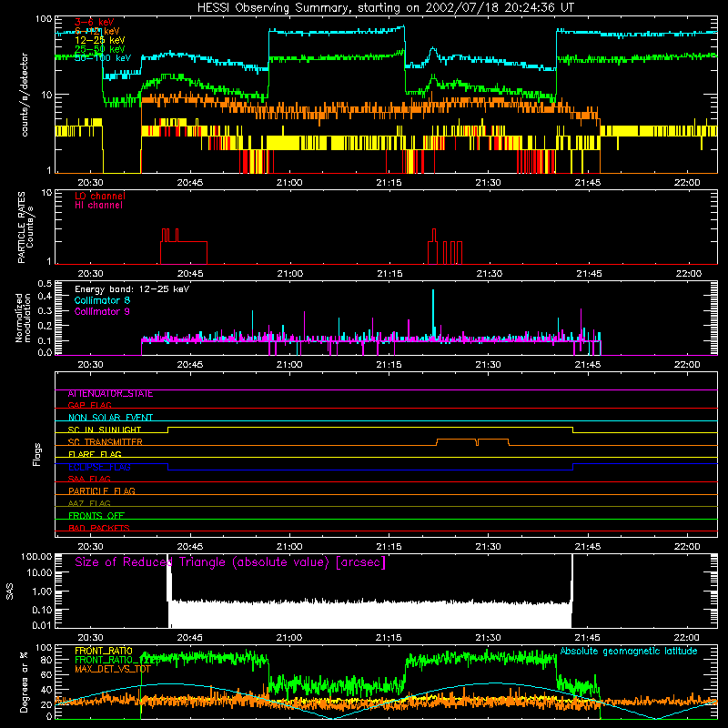Click the yellow FRONT_RATIO legend label
Screen dimensions: 728x728
104,651
